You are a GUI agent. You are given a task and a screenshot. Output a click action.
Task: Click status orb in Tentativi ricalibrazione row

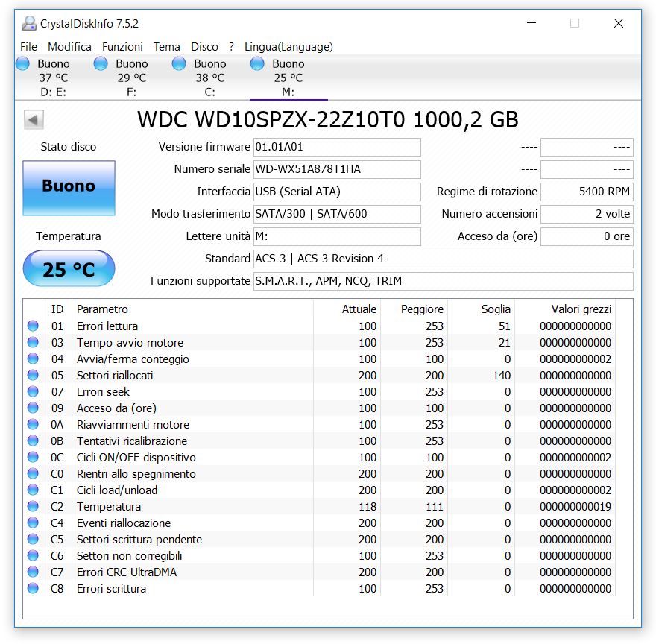coord(33,441)
